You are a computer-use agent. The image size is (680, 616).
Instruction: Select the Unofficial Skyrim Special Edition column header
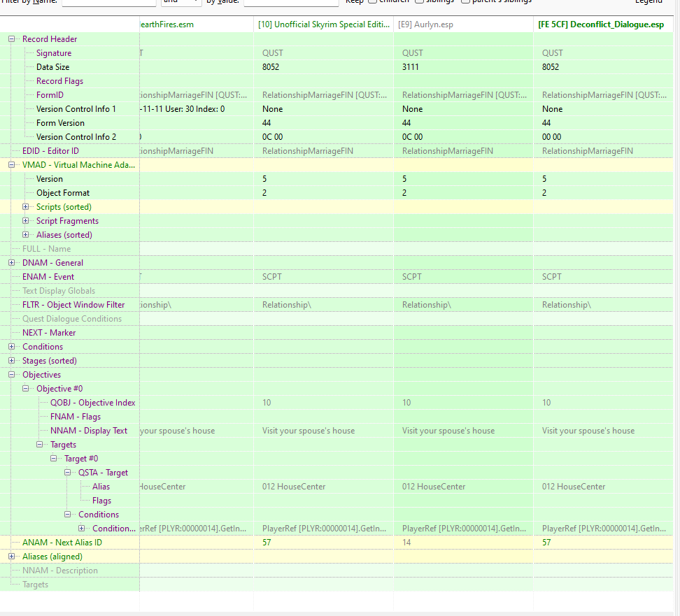point(323,24)
